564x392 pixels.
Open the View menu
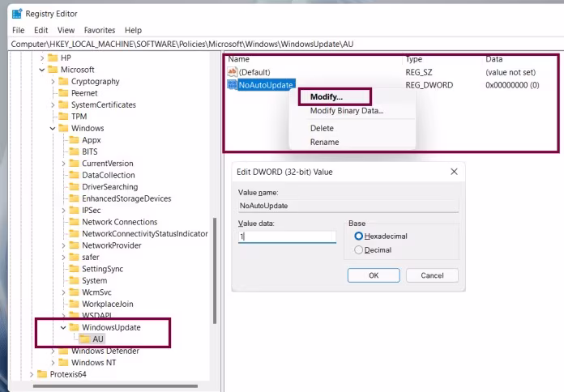pyautogui.click(x=66, y=30)
